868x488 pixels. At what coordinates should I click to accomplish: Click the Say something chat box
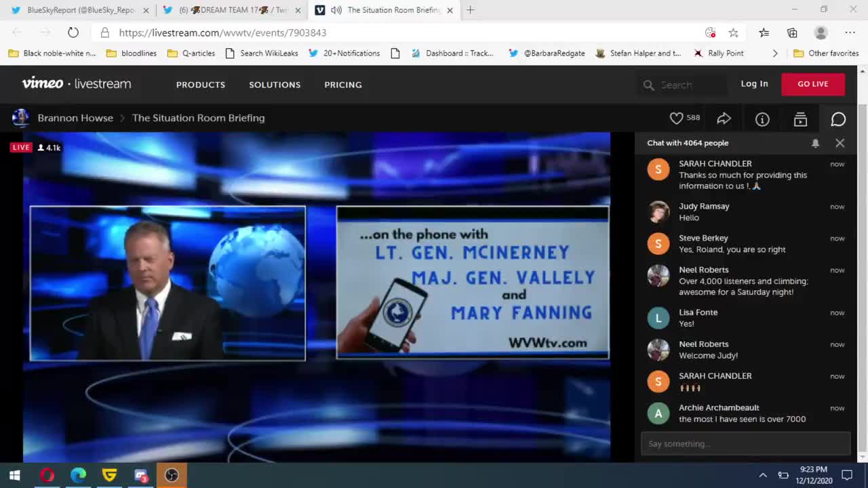(x=745, y=444)
